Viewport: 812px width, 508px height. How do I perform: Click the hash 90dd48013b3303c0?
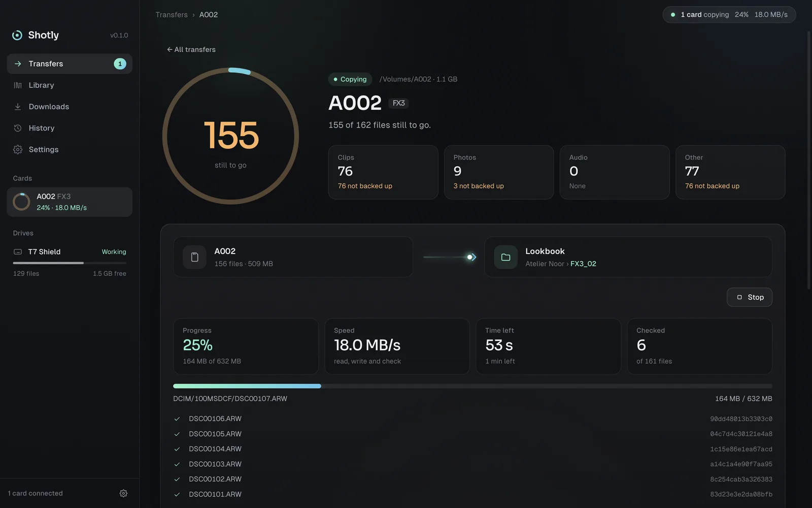tap(741, 419)
